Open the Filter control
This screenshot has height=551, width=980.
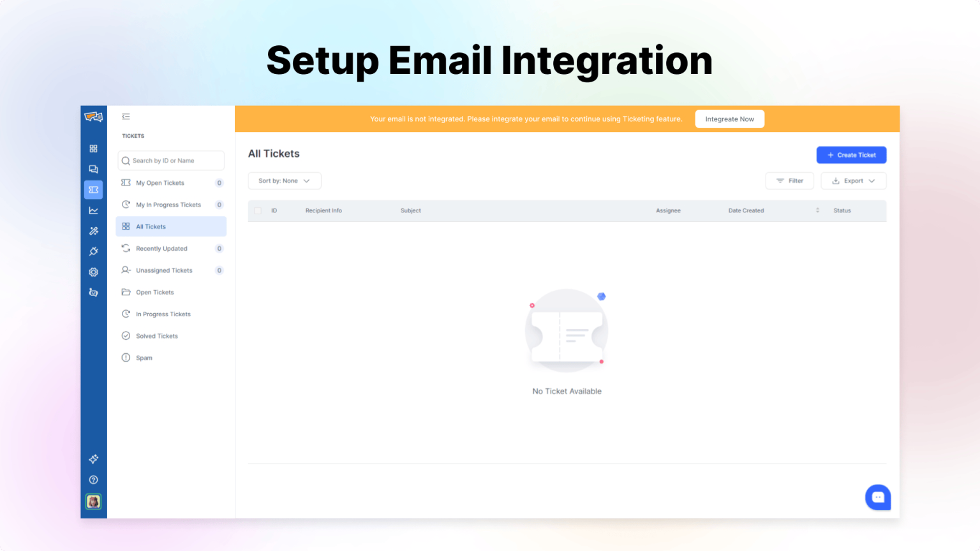(x=789, y=180)
